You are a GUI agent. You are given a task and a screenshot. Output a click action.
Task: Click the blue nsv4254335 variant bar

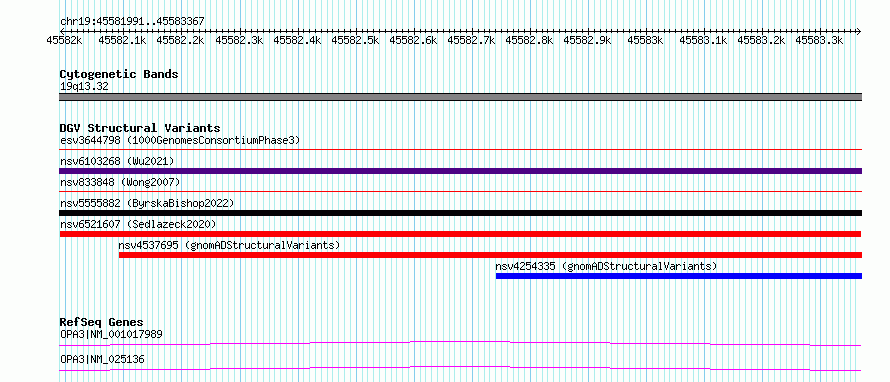679,276
